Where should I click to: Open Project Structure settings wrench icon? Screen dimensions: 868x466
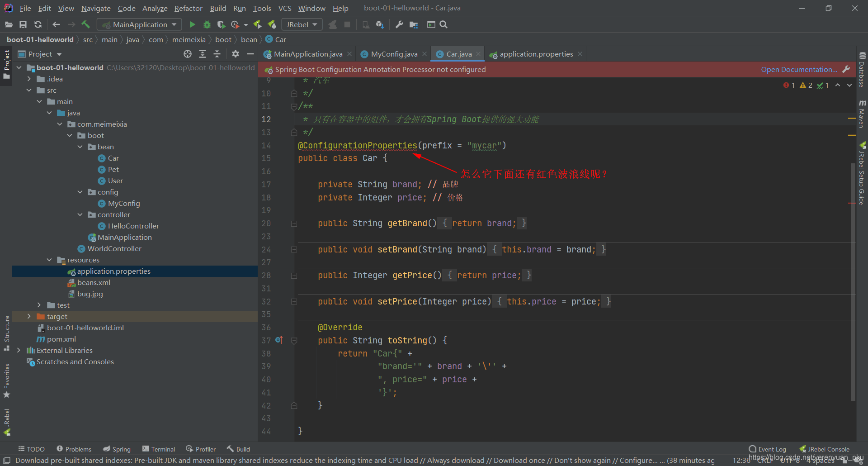[399, 24]
